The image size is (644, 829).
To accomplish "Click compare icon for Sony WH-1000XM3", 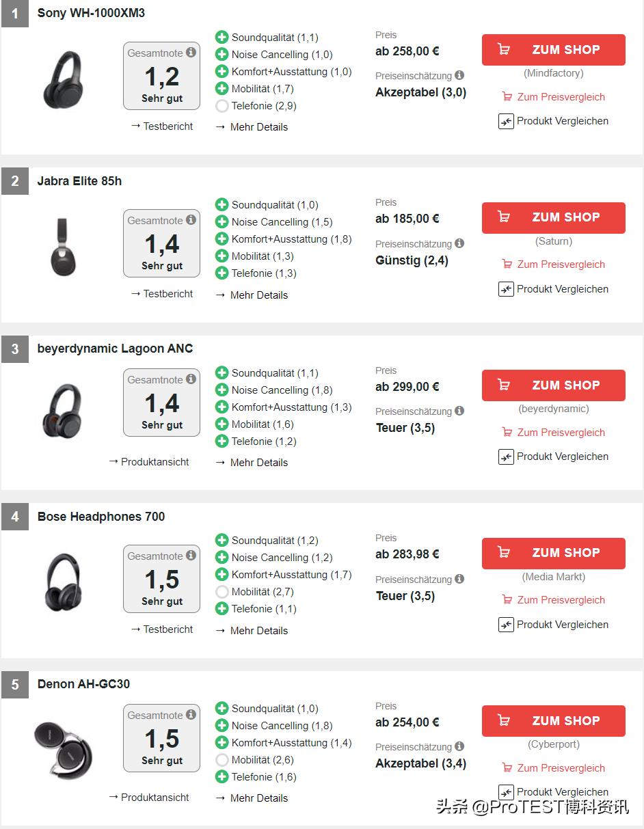I will (x=506, y=122).
